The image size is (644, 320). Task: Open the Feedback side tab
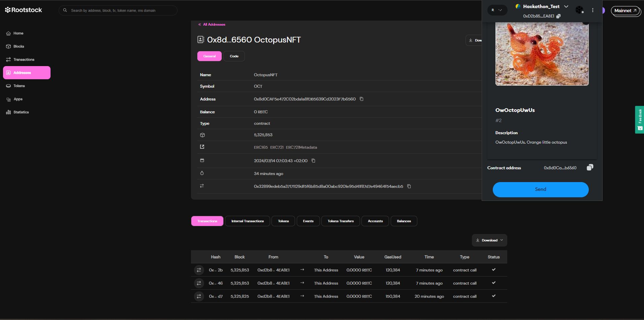pos(640,120)
